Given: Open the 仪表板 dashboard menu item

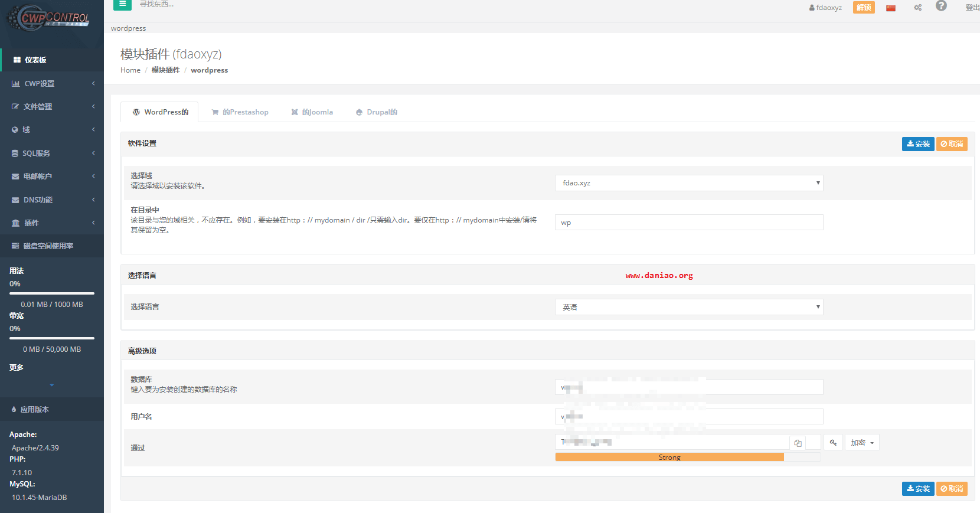Looking at the screenshot, I should tap(52, 60).
